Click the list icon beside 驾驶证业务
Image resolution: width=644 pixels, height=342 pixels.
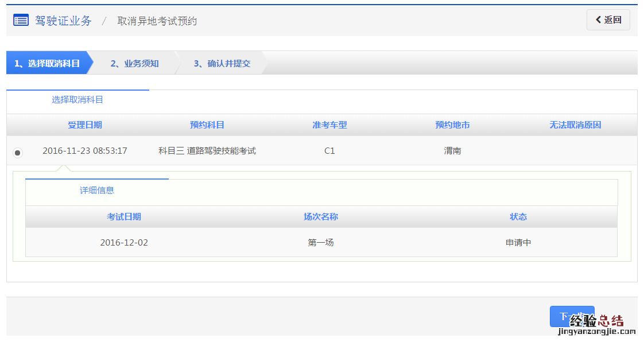pyautogui.click(x=21, y=21)
